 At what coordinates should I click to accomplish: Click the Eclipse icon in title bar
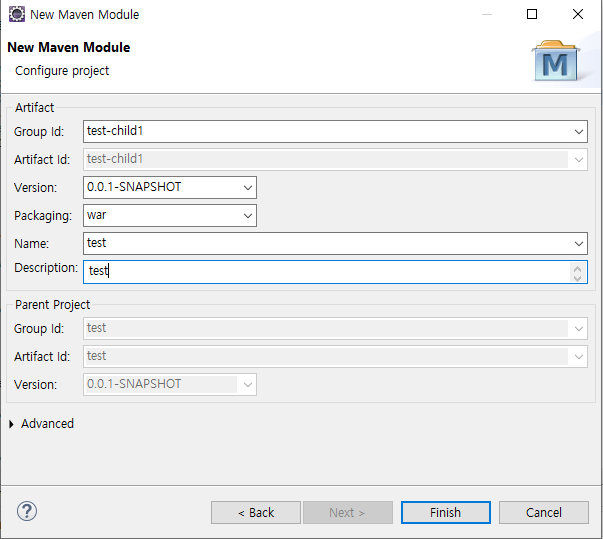[17, 14]
